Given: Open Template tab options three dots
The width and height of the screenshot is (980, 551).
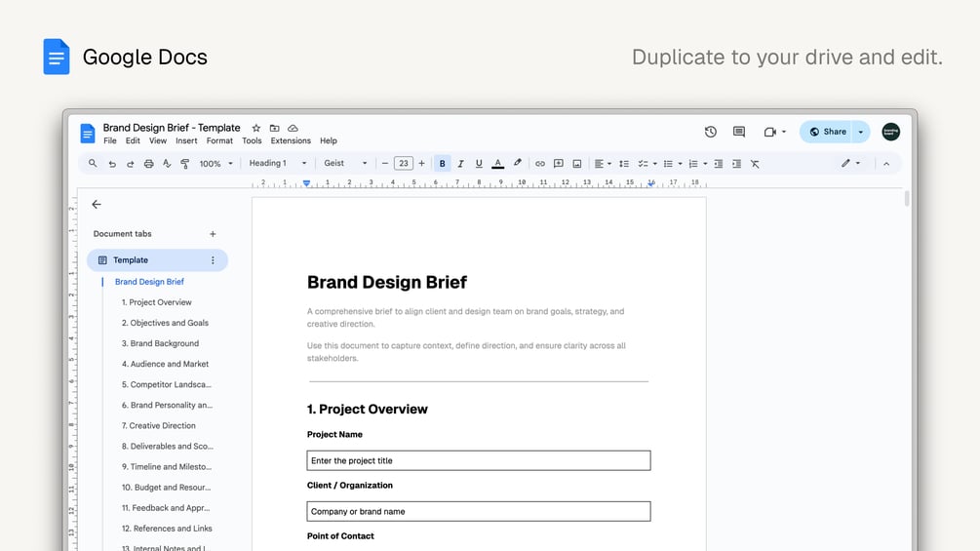Looking at the screenshot, I should (x=213, y=259).
